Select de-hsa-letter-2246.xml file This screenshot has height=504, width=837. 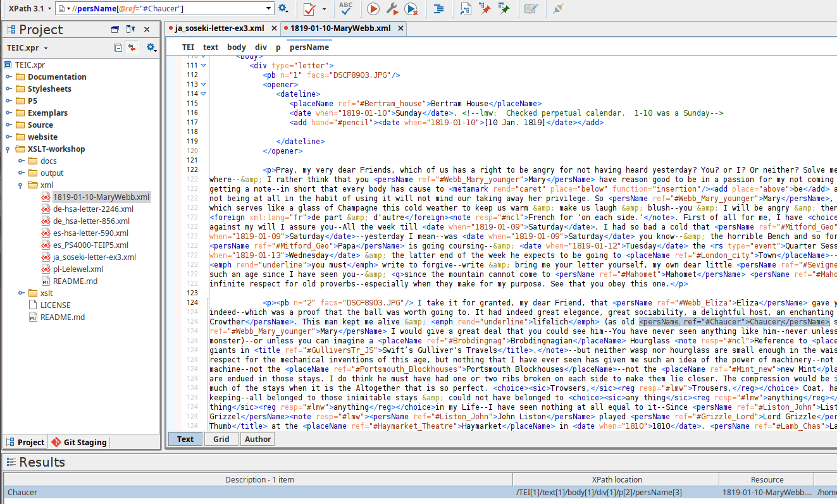[93, 209]
